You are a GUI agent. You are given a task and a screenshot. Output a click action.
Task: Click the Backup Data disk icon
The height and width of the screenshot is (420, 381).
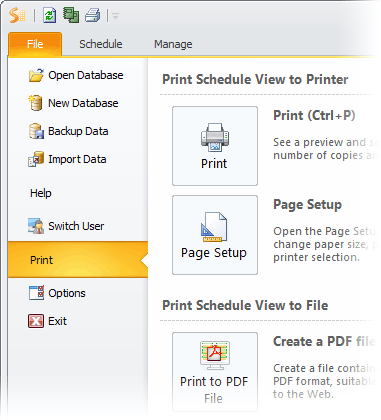[x=36, y=131]
